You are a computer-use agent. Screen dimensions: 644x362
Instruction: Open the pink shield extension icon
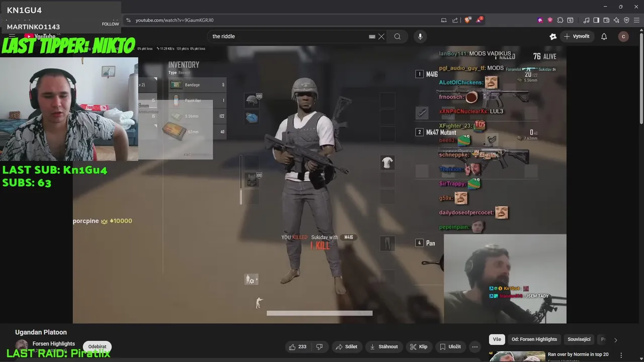pyautogui.click(x=550, y=20)
